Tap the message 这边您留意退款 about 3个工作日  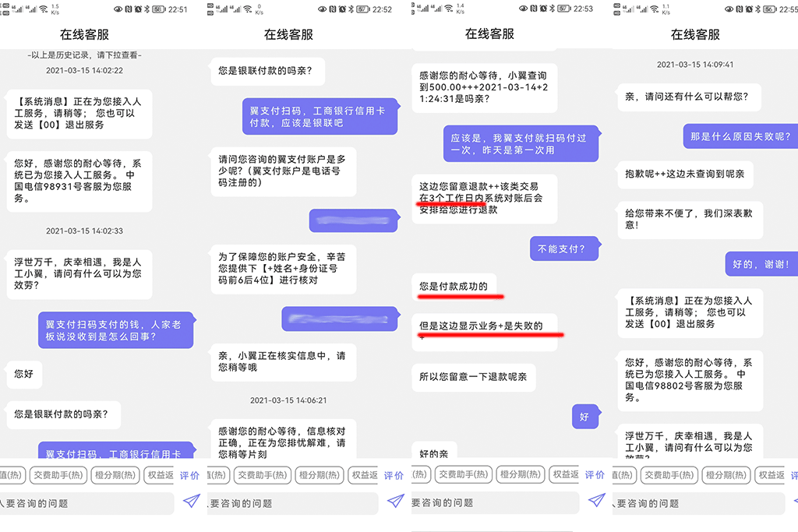point(485,199)
